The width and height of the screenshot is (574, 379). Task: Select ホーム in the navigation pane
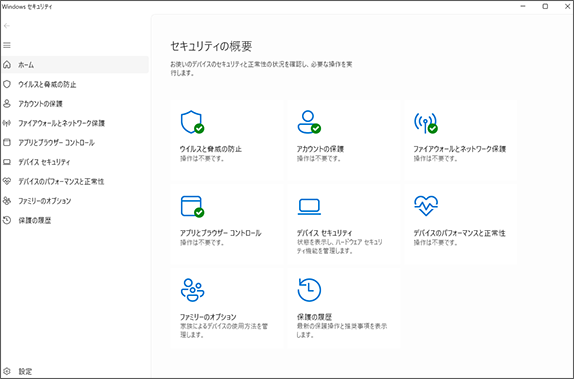[75, 65]
